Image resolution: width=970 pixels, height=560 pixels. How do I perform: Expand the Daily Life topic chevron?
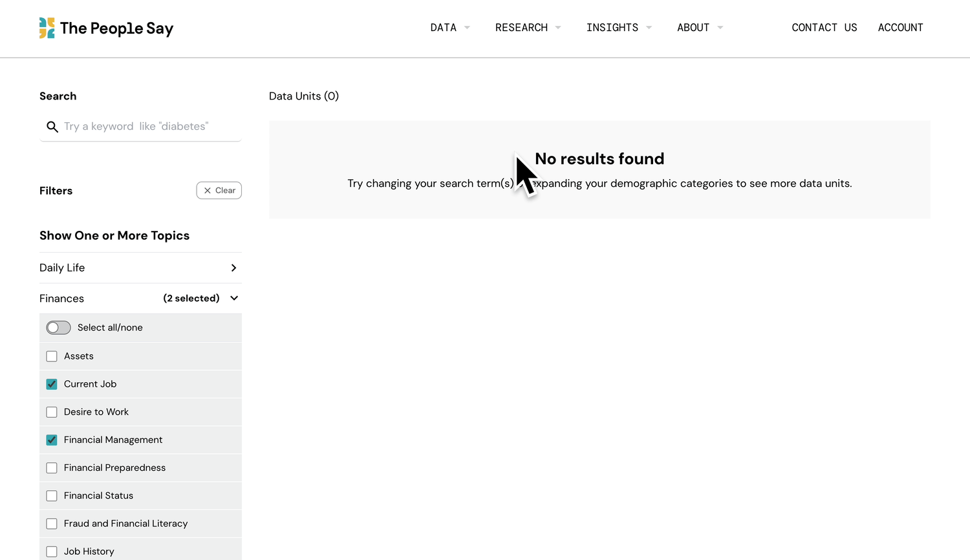point(234,268)
